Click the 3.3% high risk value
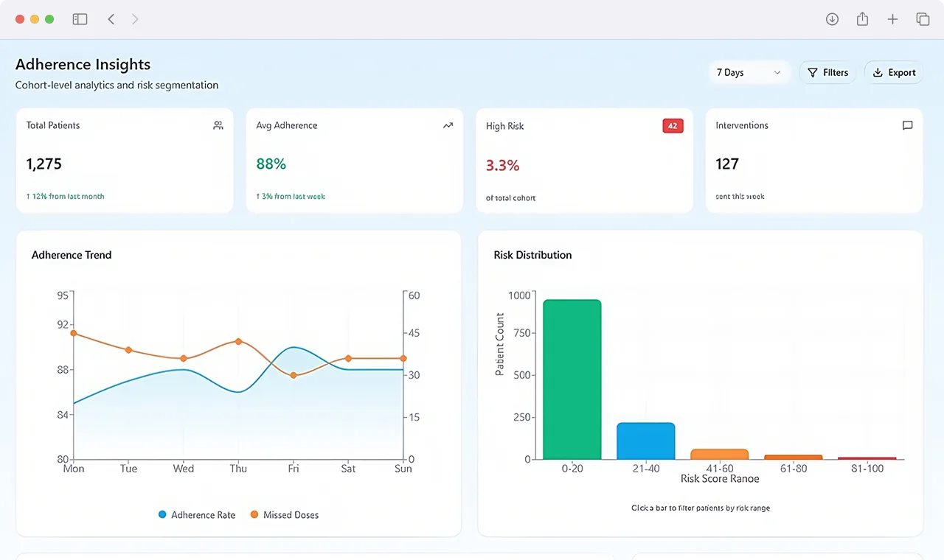Viewport: 944px width, 560px height. click(x=503, y=165)
